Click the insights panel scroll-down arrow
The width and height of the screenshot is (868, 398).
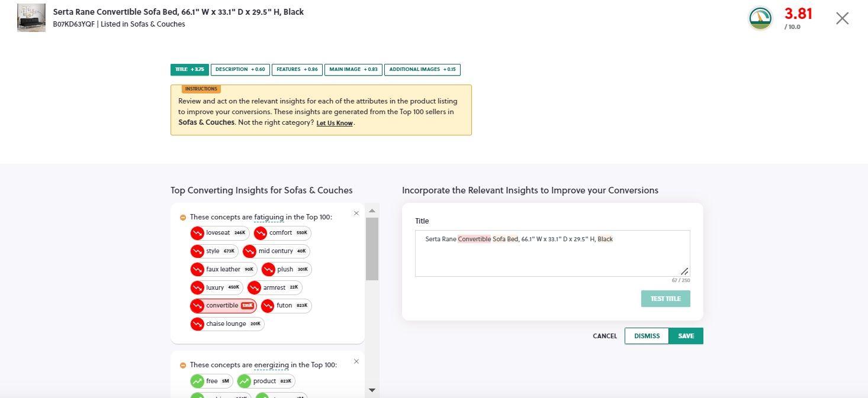tap(372, 390)
